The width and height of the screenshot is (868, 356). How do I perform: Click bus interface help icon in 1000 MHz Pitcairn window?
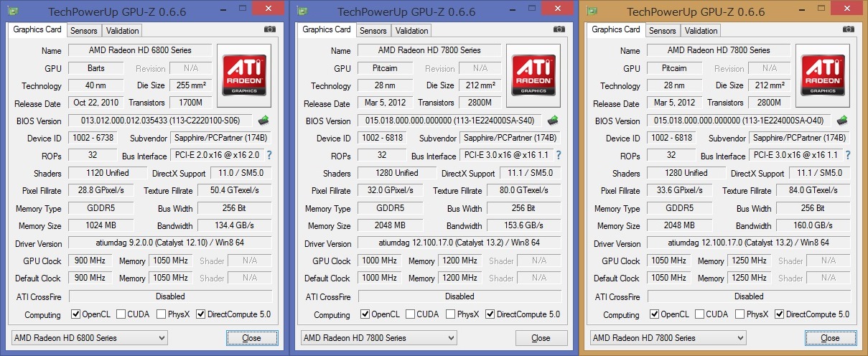coord(559,155)
